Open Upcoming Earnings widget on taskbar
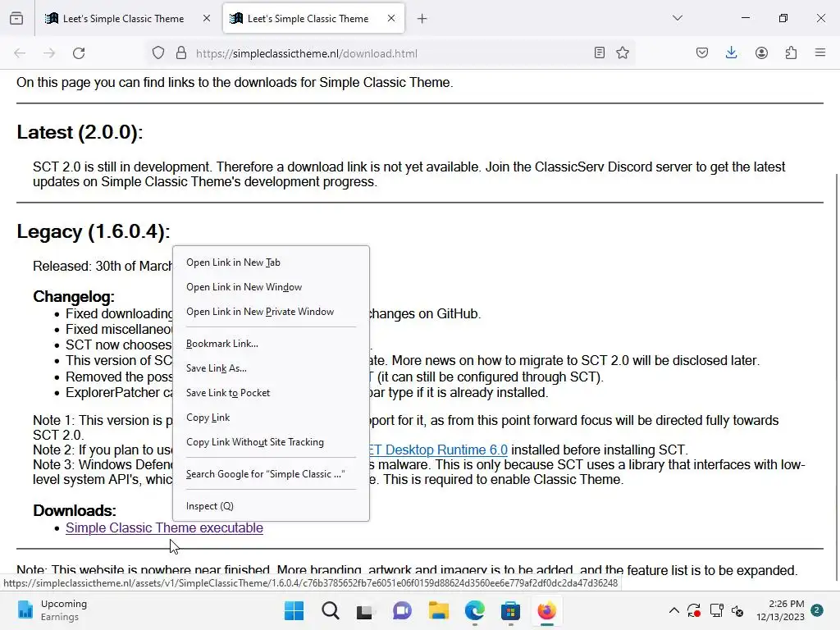This screenshot has width=840, height=630. point(52,610)
